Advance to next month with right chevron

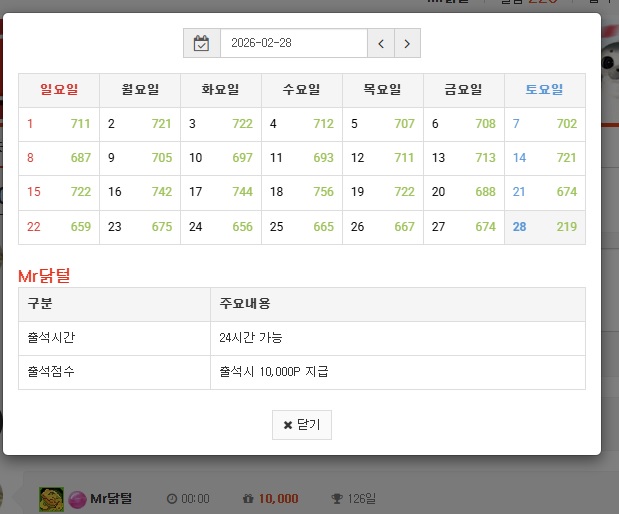[407, 43]
